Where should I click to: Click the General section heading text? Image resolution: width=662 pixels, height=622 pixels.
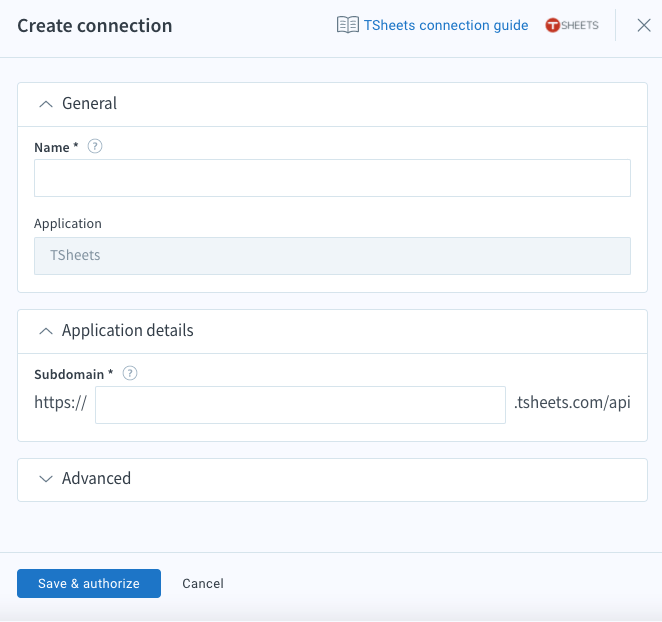click(x=89, y=104)
